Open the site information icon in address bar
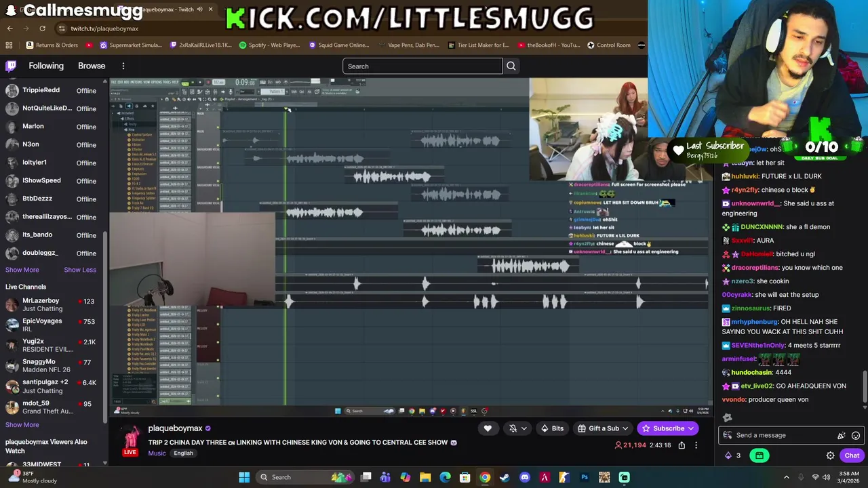This screenshot has width=868, height=488. pyautogui.click(x=62, y=28)
